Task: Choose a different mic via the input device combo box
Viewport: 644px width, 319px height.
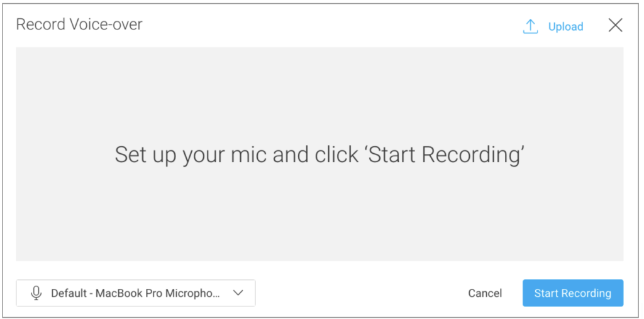Action: coord(136,293)
